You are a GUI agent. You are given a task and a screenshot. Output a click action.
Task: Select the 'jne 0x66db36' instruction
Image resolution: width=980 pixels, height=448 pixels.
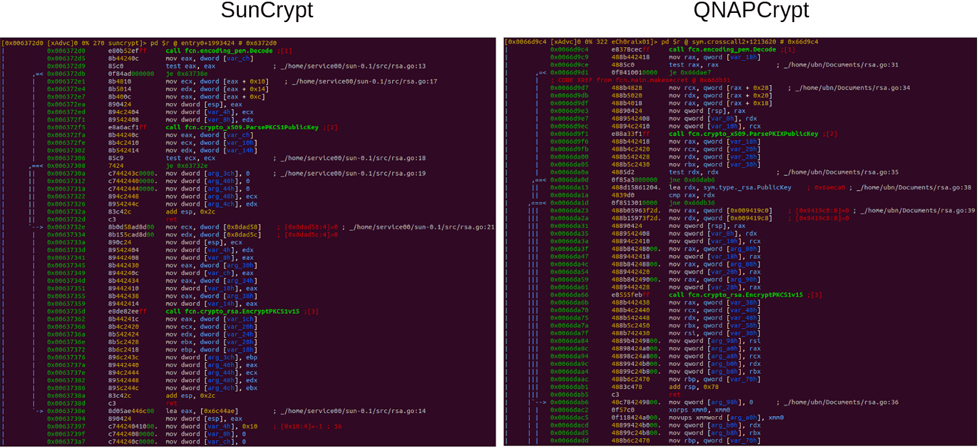tap(692, 203)
